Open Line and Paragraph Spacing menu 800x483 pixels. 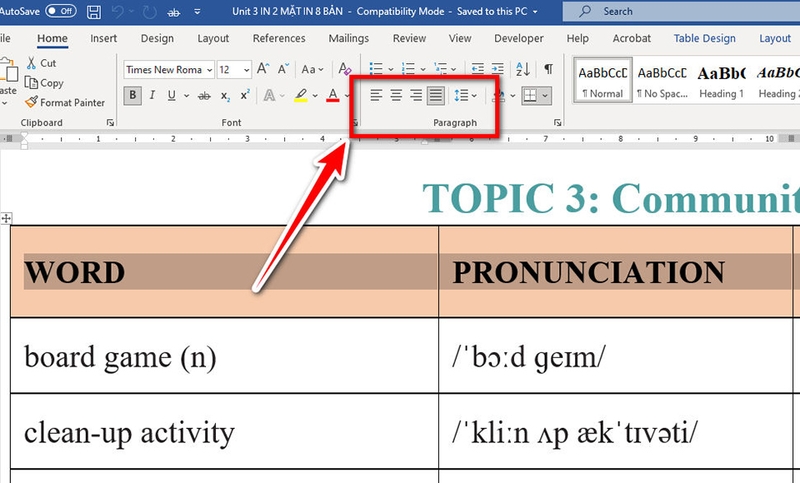tap(465, 95)
